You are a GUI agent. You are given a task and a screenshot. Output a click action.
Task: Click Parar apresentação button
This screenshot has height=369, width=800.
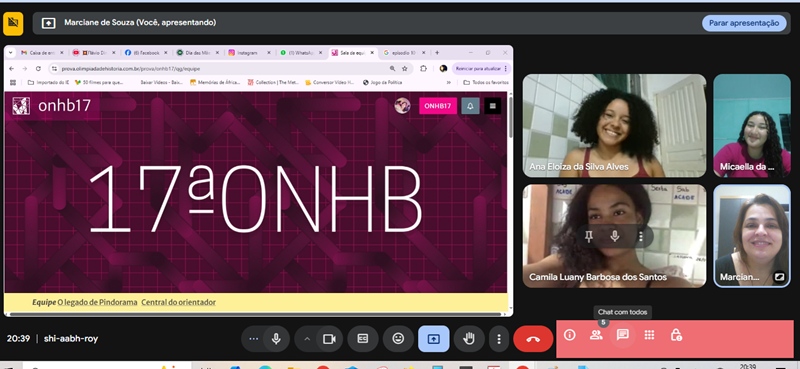[x=744, y=23]
